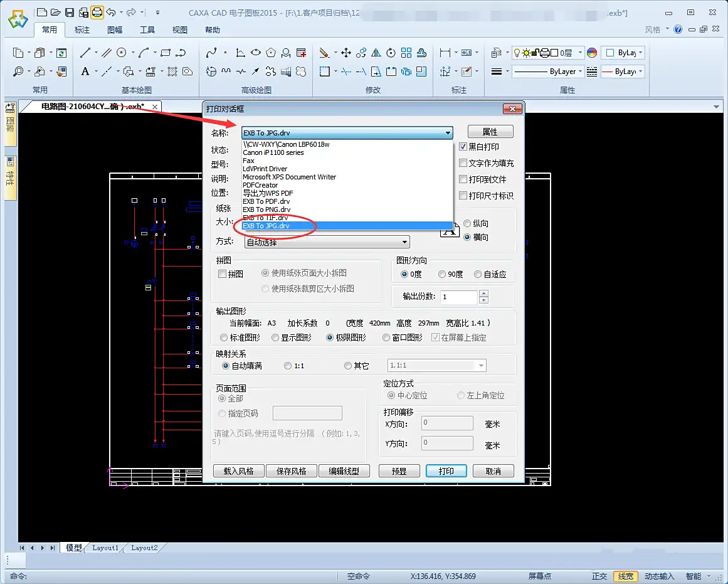Select the 90度 rotation option
The image size is (728, 584).
click(442, 274)
